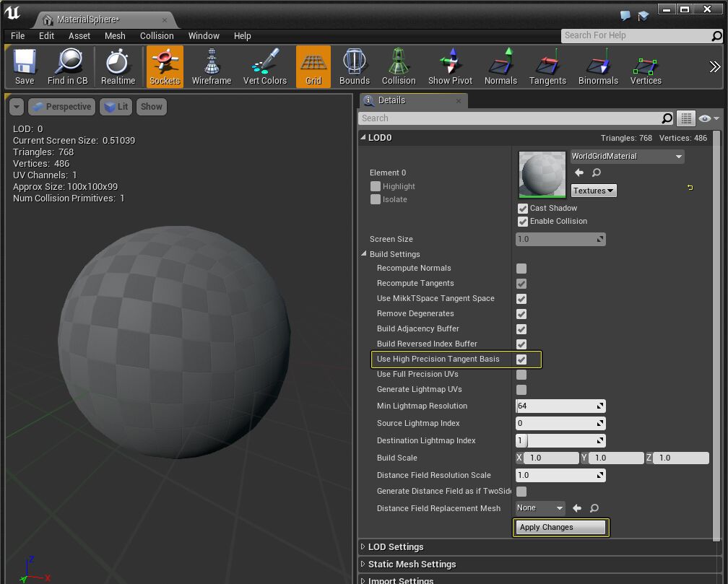Display vertex Tangents

(x=547, y=66)
